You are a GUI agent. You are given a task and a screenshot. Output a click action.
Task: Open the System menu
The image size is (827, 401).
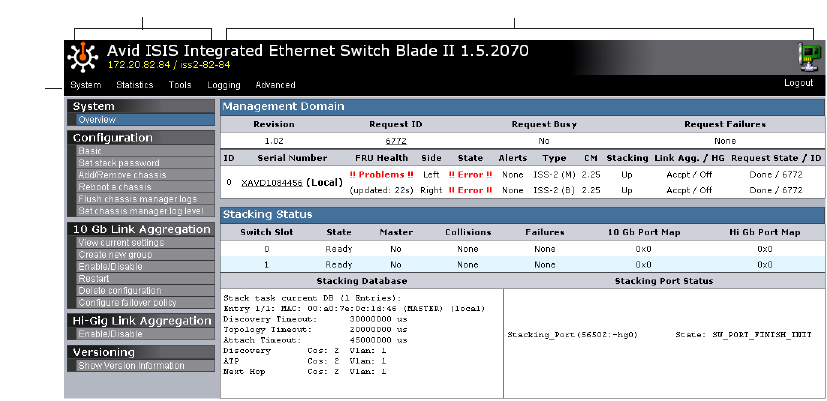pyautogui.click(x=85, y=85)
